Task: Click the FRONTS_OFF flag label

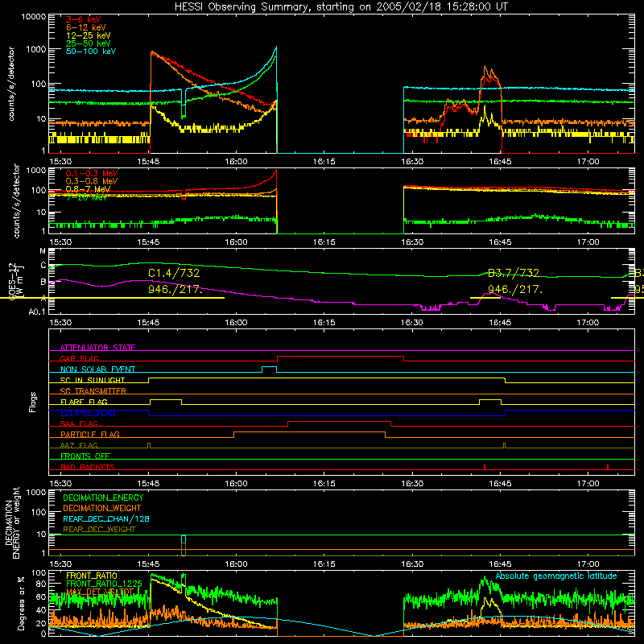Action: [85, 456]
